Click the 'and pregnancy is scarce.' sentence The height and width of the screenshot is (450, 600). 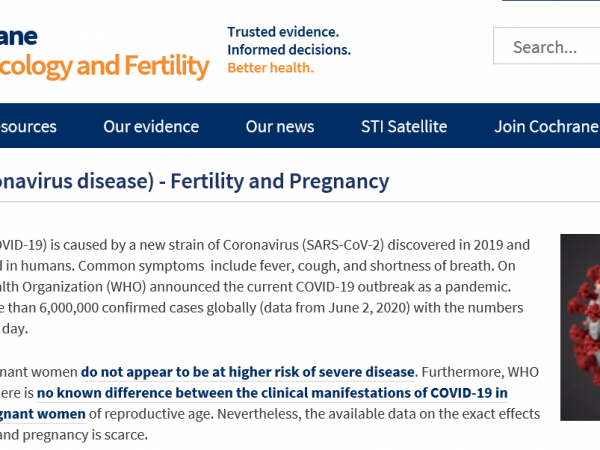[x=74, y=435]
